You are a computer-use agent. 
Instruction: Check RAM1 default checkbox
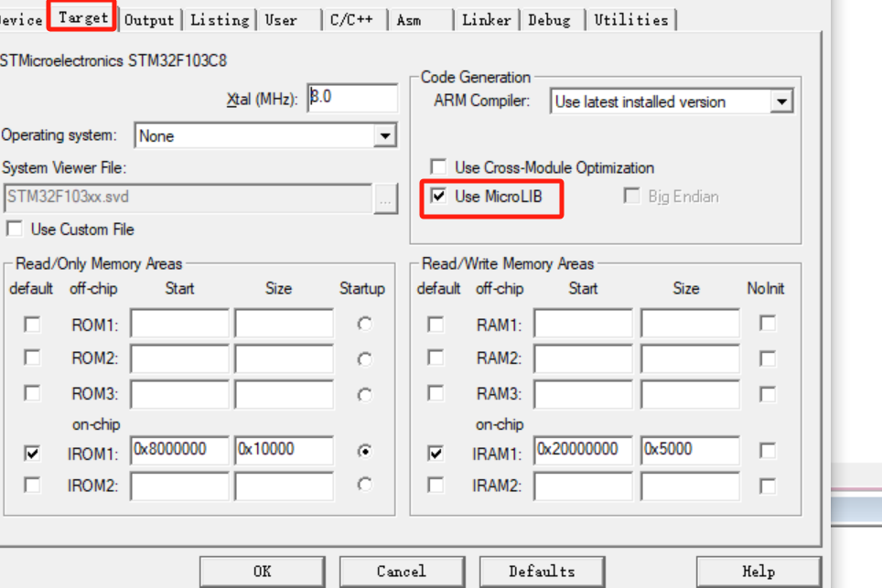[x=436, y=325]
